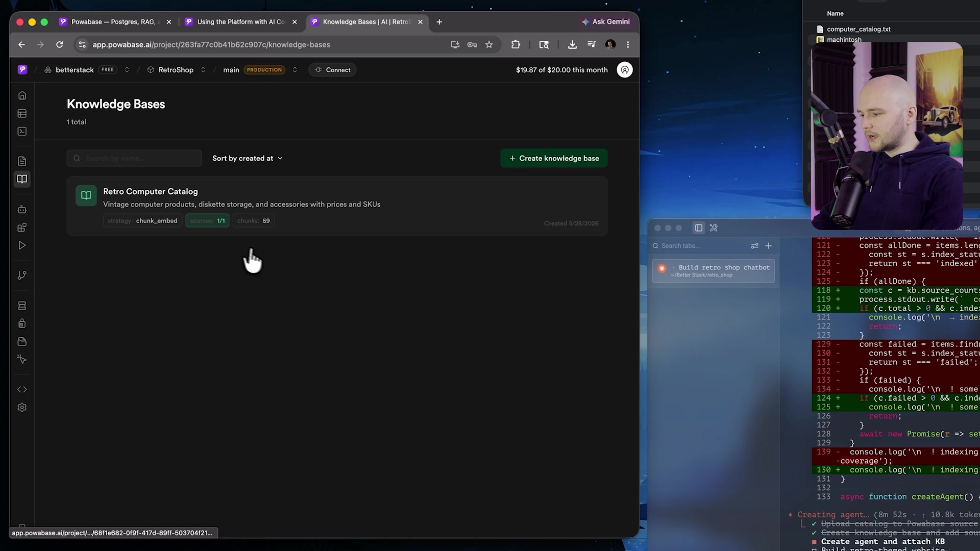
Task: Expand the main branch switcher
Action: (x=295, y=70)
